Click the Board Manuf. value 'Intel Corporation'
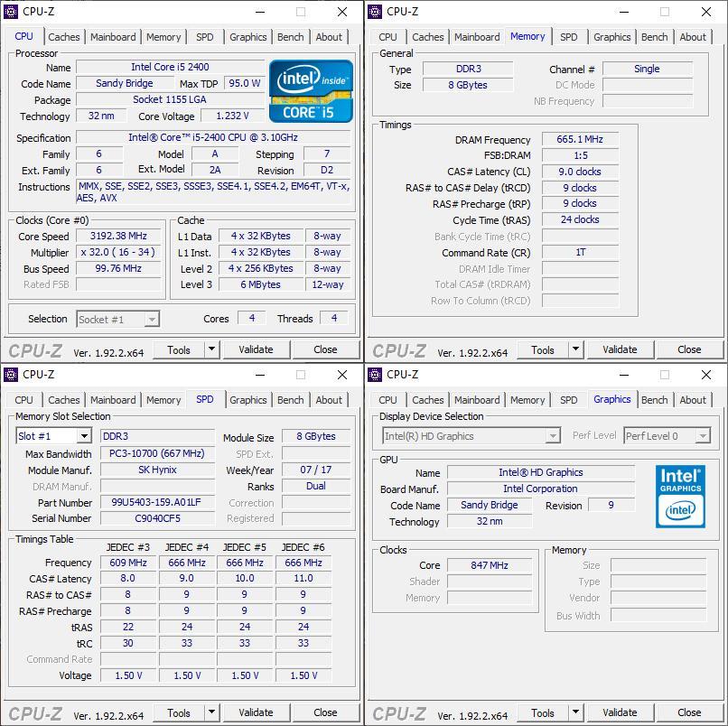Screen dimensions: 728x726 541,489
